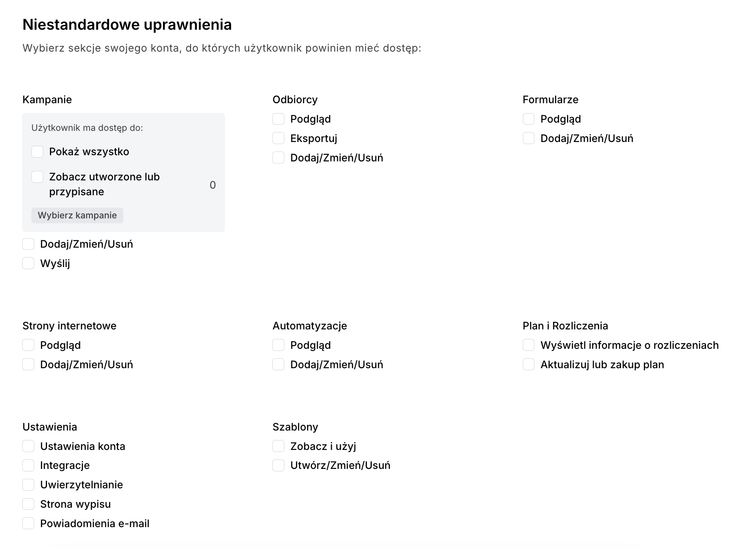Enable the Pokaż wszystko checkbox under Kampanie
The image size is (756, 549).
[x=38, y=152]
